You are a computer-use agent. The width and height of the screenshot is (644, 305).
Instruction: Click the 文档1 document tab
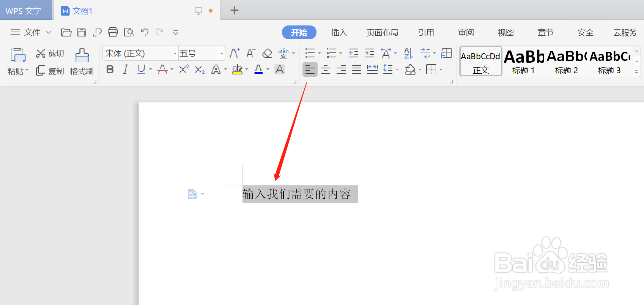(137, 11)
